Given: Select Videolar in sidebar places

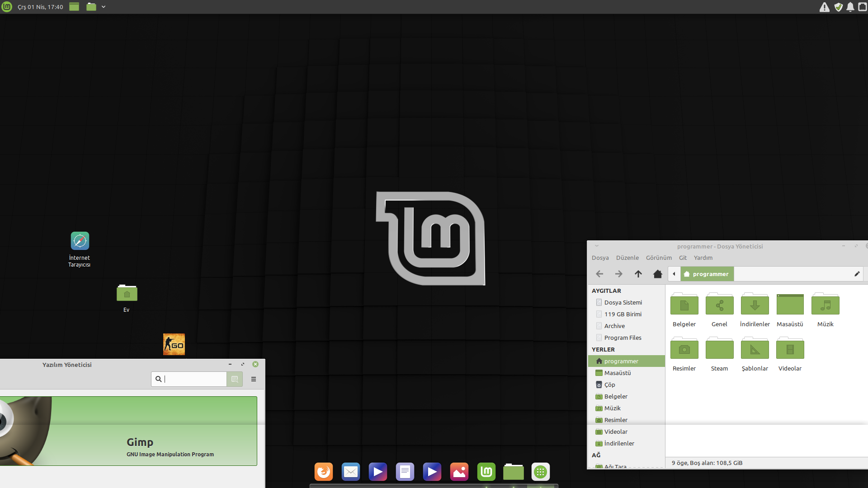Looking at the screenshot, I should 627,432.
